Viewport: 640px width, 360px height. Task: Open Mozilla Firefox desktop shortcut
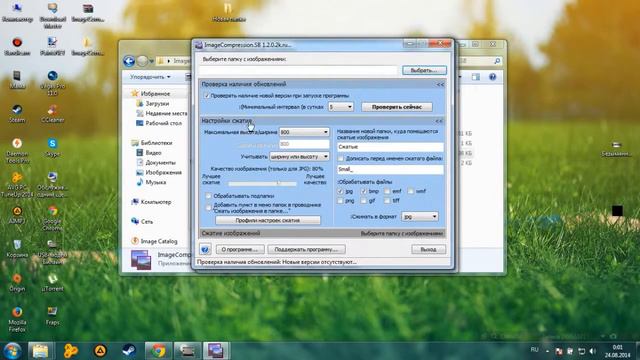[x=17, y=319]
